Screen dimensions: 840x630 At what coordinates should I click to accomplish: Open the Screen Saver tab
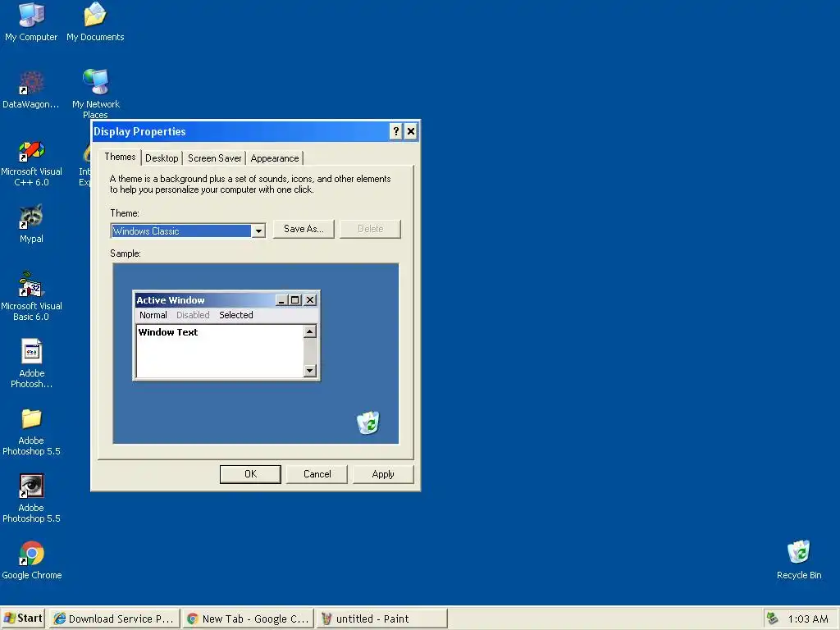[214, 158]
